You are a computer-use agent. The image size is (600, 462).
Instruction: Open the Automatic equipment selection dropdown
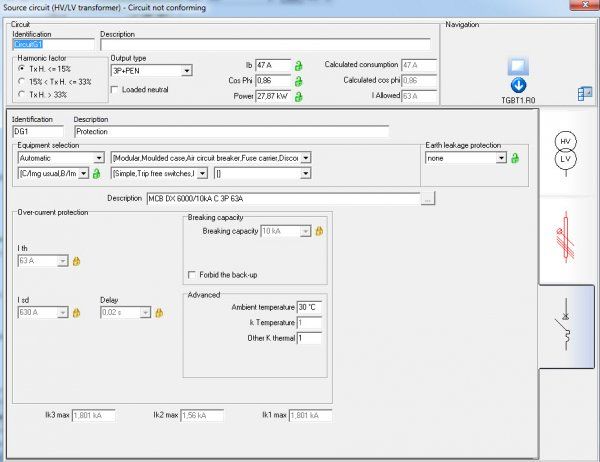pyautogui.click(x=98, y=158)
